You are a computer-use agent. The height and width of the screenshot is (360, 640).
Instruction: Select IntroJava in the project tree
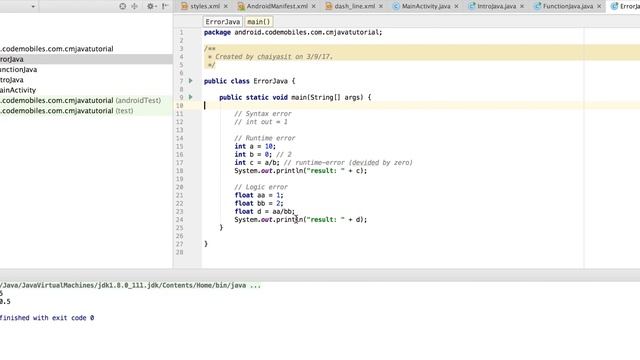(x=11, y=80)
